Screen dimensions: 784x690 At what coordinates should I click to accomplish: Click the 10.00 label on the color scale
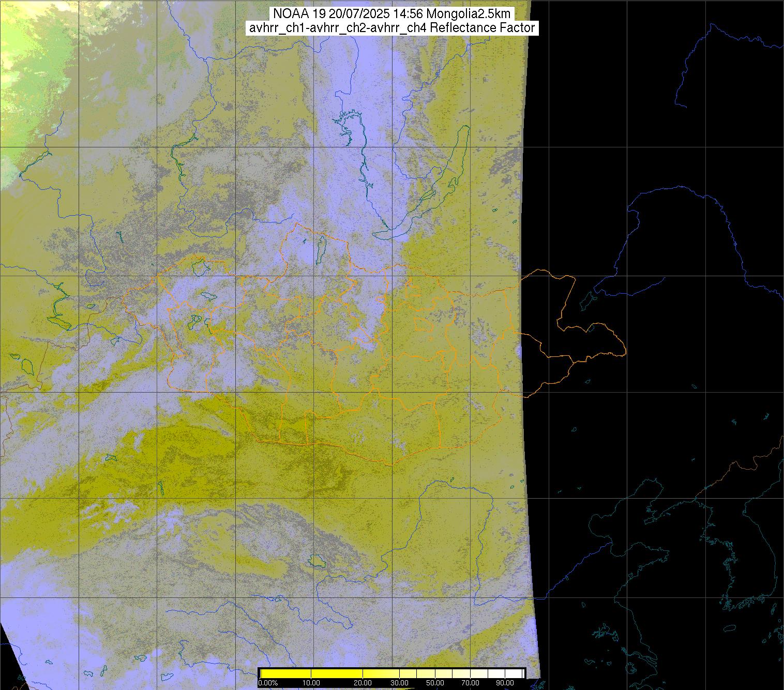click(311, 683)
